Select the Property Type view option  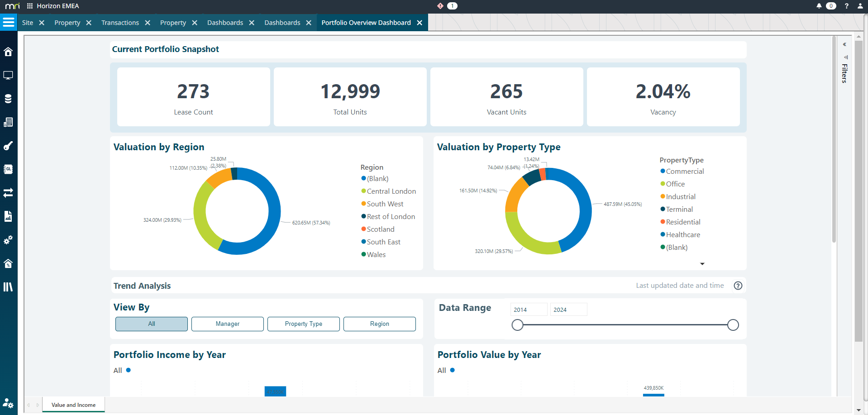tap(303, 324)
